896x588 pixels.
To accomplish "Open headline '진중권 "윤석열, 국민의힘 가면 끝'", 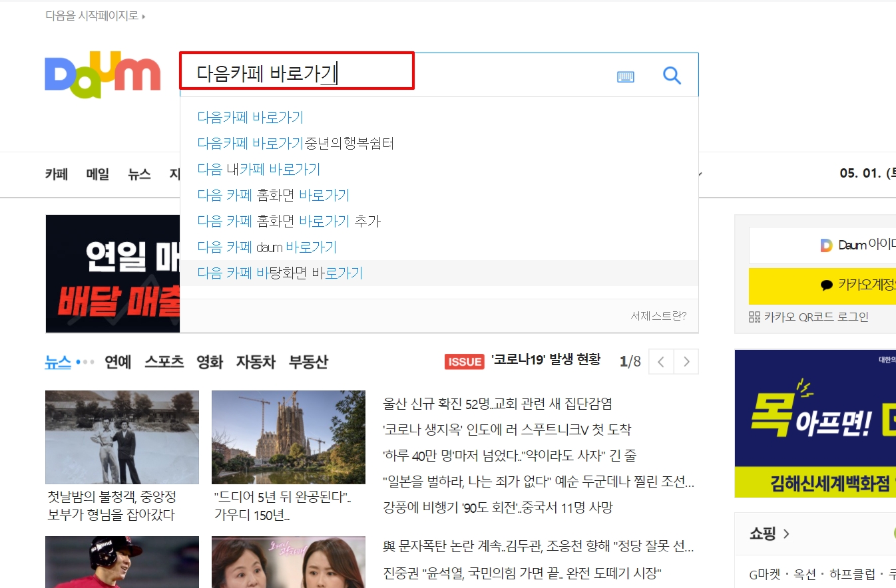I will (x=523, y=573).
